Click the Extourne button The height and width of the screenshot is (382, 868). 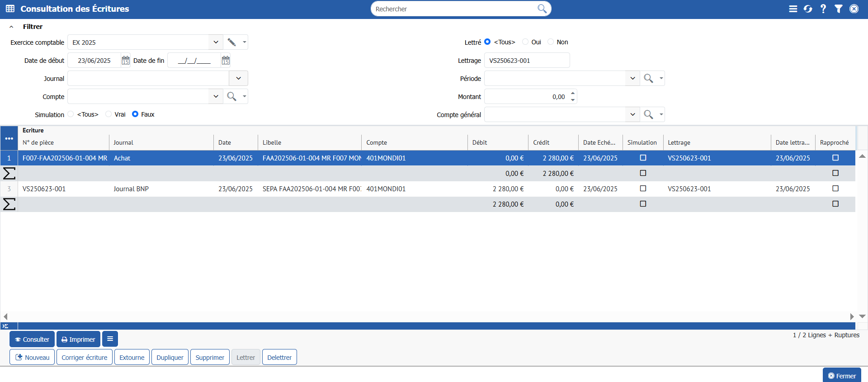tap(132, 357)
